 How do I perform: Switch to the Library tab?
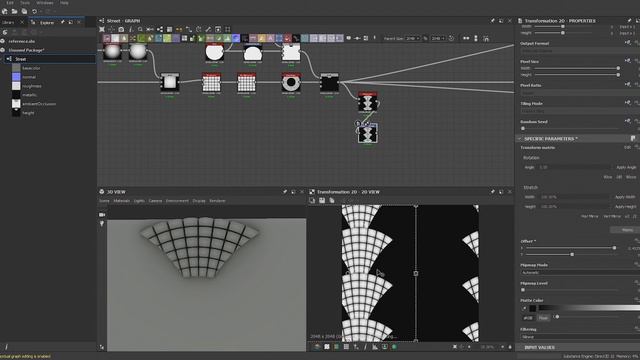pos(8,22)
